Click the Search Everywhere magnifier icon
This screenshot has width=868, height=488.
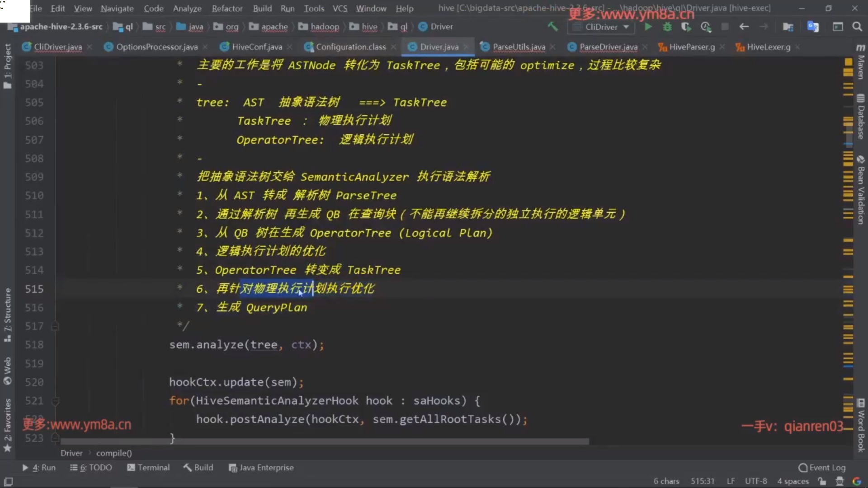pos(857,27)
